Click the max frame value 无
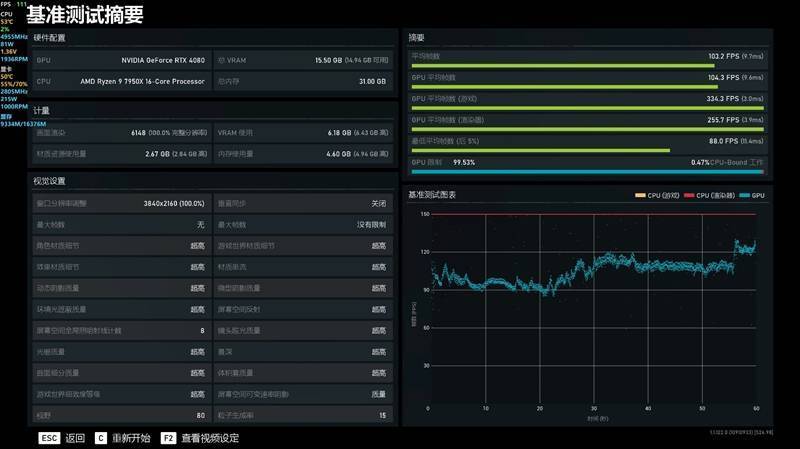 coord(201,225)
